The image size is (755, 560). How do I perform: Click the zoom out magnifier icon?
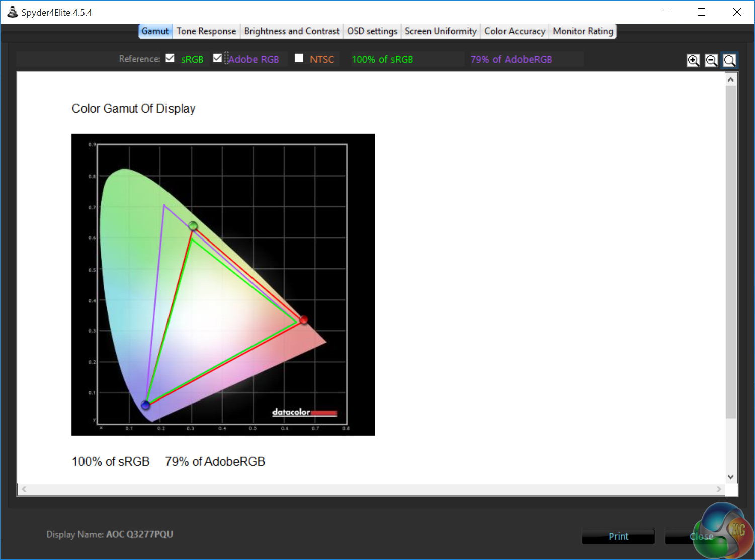click(711, 60)
